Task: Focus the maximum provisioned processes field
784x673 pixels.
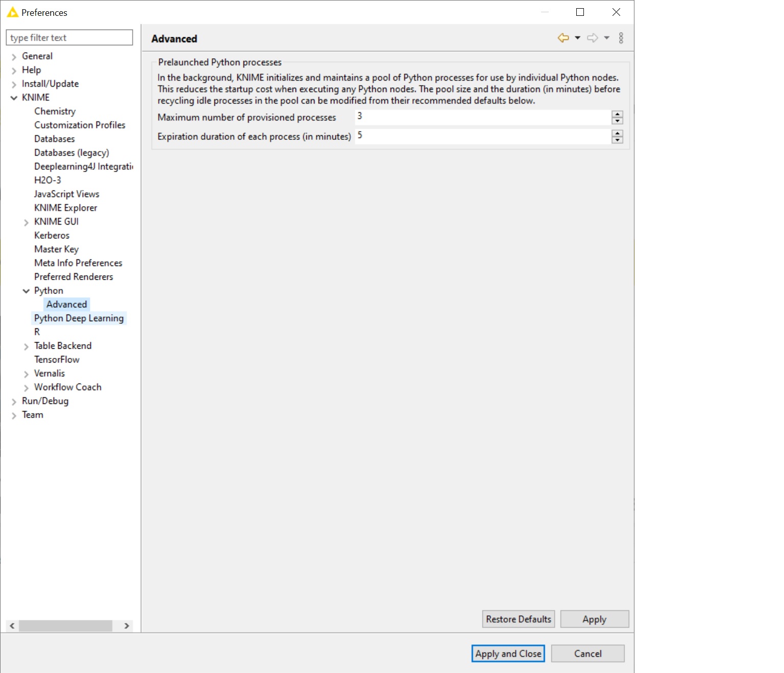Action: pos(483,117)
